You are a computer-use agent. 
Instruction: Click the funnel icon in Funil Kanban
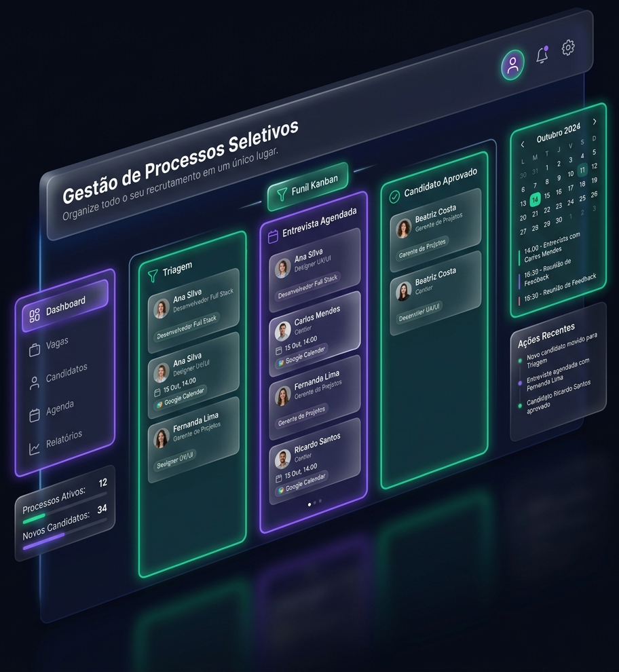(x=282, y=194)
